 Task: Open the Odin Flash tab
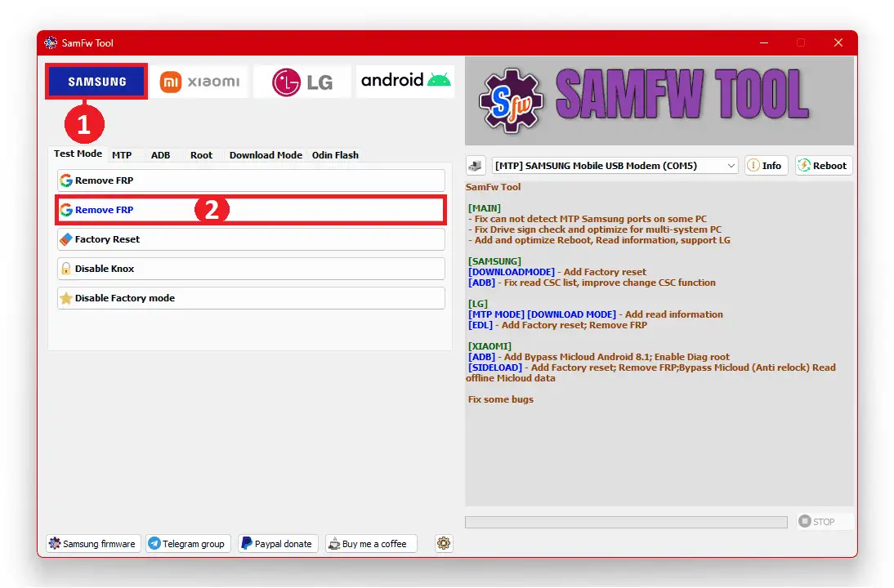(x=335, y=155)
